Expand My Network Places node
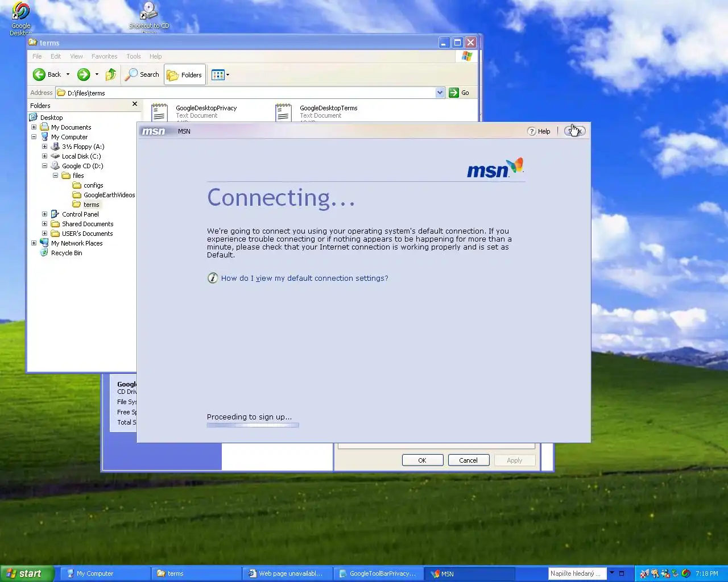 (34, 243)
